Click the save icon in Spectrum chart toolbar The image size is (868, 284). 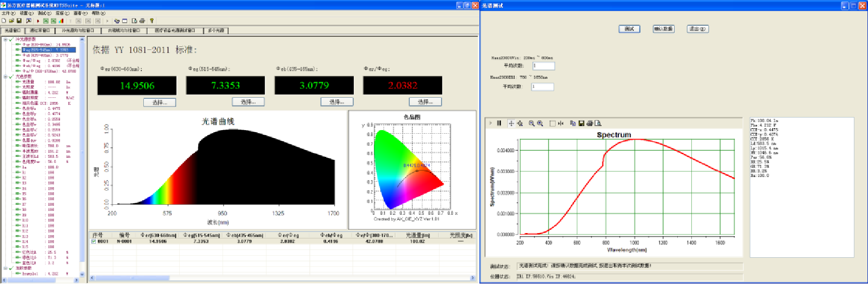point(581,123)
